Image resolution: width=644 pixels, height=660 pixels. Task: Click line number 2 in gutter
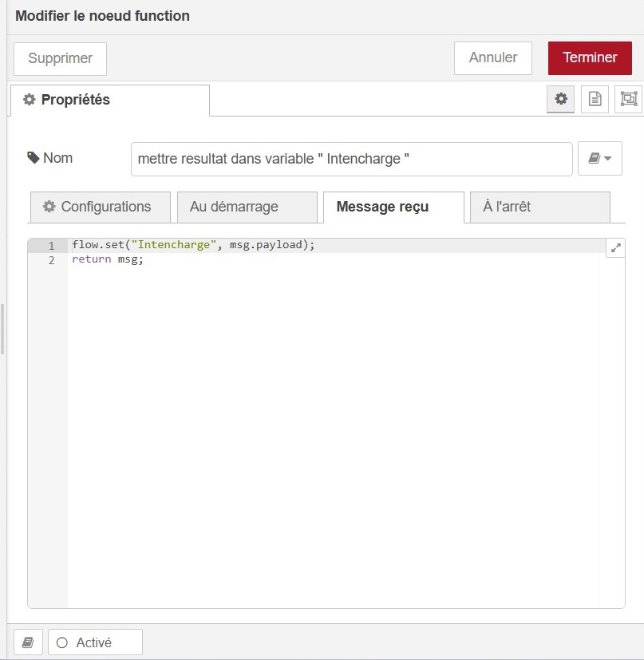click(x=51, y=261)
